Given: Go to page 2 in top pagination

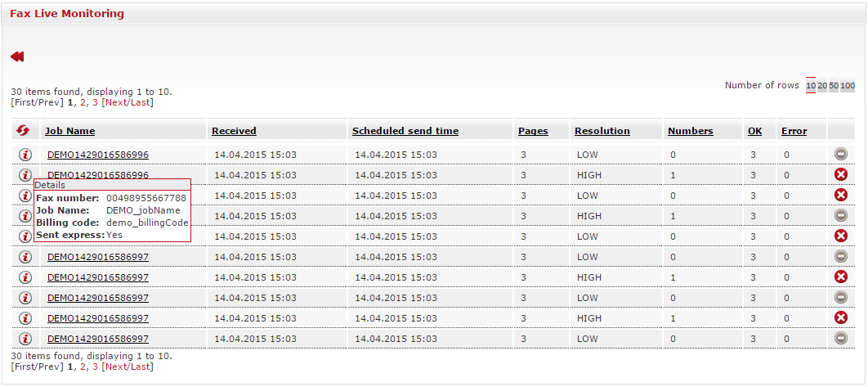Looking at the screenshot, I should [83, 102].
